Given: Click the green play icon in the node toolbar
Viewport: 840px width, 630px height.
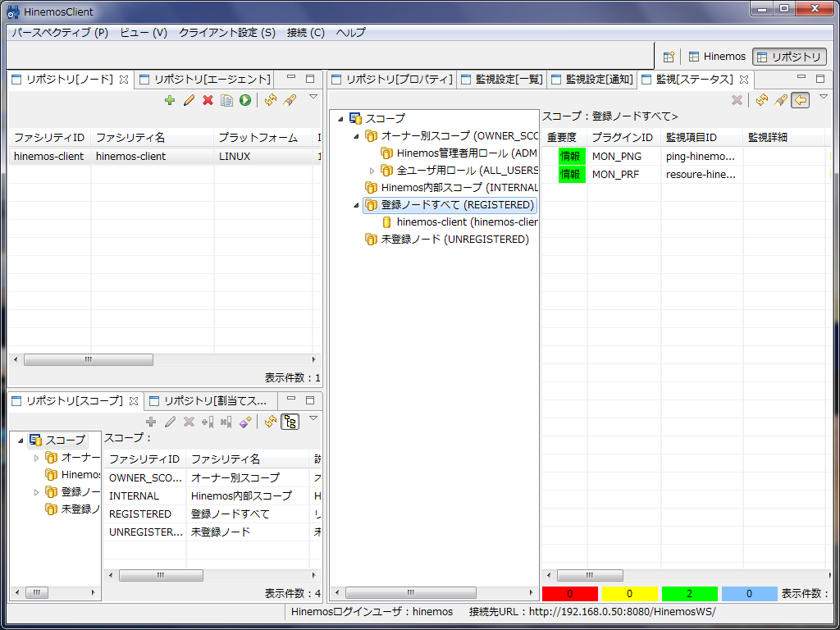Looking at the screenshot, I should point(245,100).
